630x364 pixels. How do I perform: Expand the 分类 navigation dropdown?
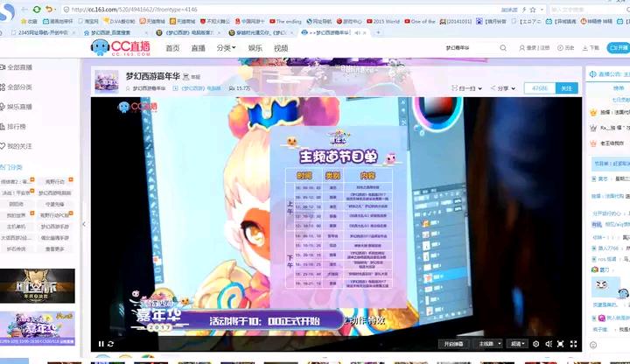pos(227,48)
